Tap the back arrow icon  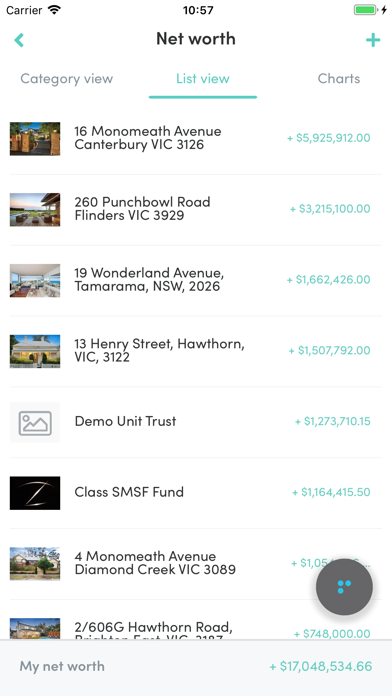[x=19, y=40]
